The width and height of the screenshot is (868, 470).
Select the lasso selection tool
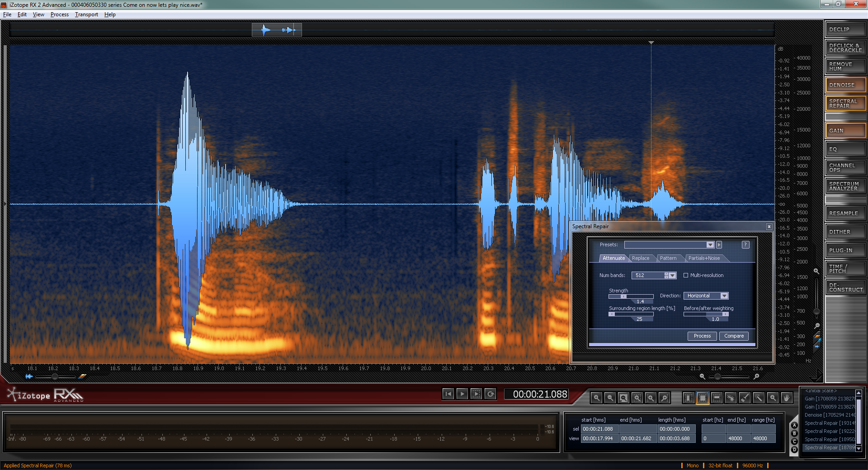pos(731,398)
